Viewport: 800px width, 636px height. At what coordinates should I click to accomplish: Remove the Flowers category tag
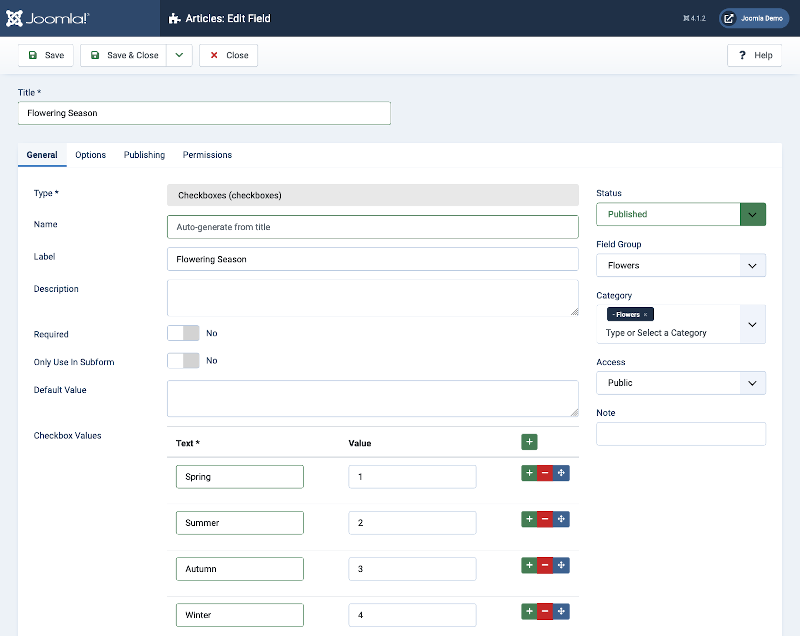click(645, 315)
